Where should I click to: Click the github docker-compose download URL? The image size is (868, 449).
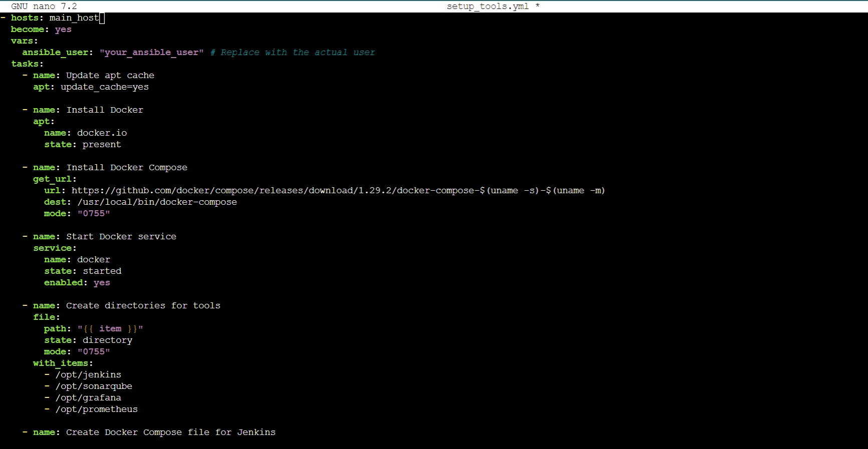(x=338, y=191)
